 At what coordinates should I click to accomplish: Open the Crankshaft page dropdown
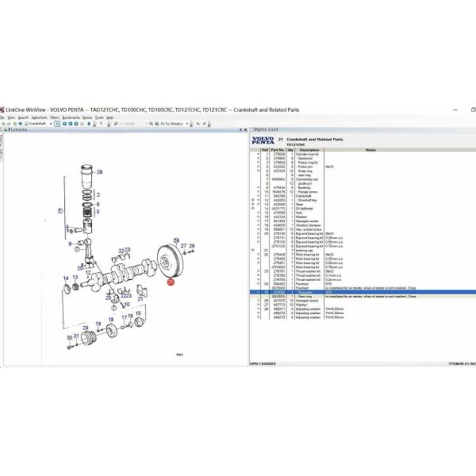coord(51,124)
